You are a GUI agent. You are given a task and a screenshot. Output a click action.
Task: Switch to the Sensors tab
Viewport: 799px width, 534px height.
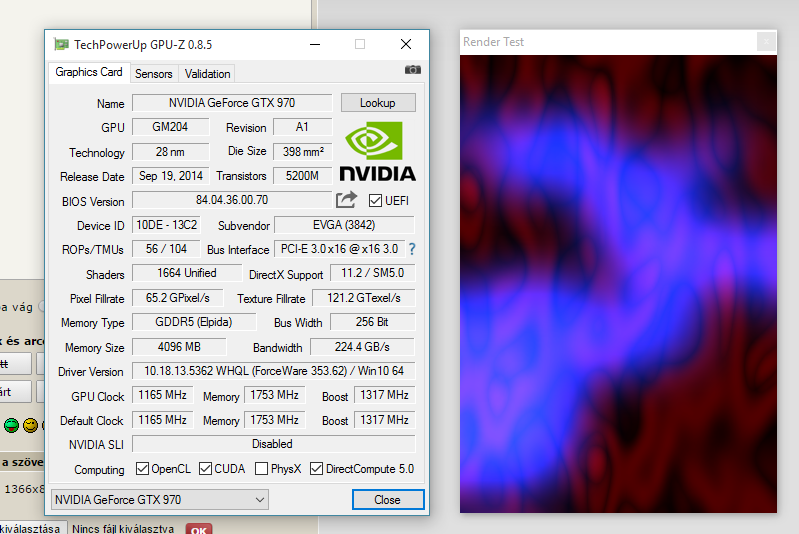[153, 74]
